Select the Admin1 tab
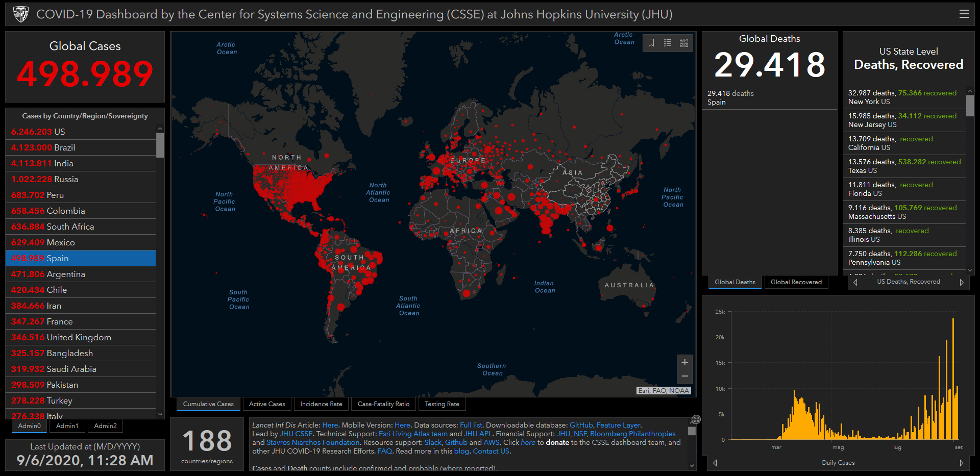 pos(67,426)
